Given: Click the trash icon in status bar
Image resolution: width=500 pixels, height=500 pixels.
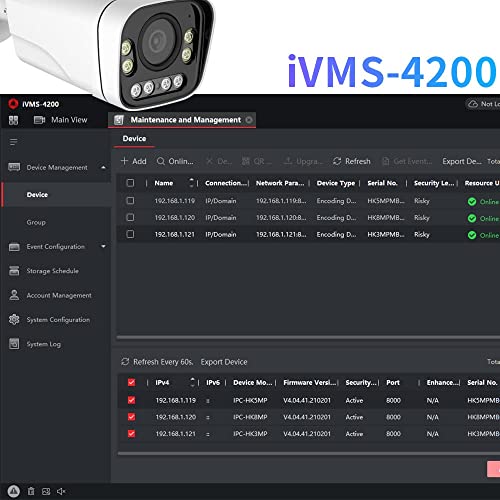Looking at the screenshot, I should pyautogui.click(x=31, y=491).
